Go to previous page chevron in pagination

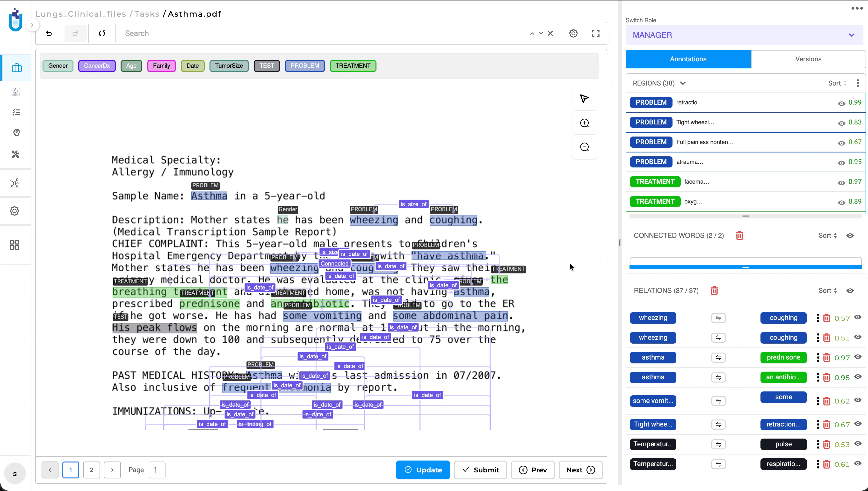[x=50, y=470]
